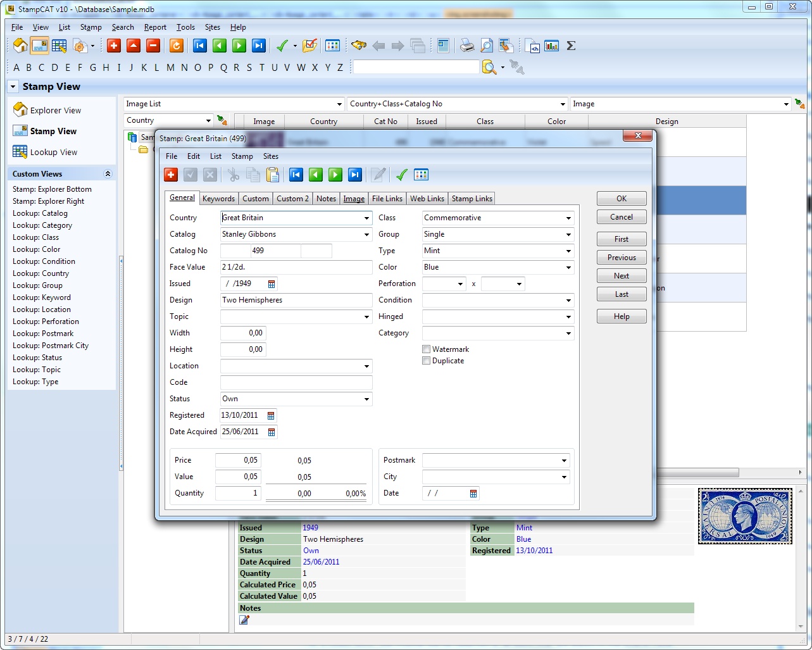Click the blue stamp thumbnail image
The height and width of the screenshot is (650, 812).
click(745, 516)
